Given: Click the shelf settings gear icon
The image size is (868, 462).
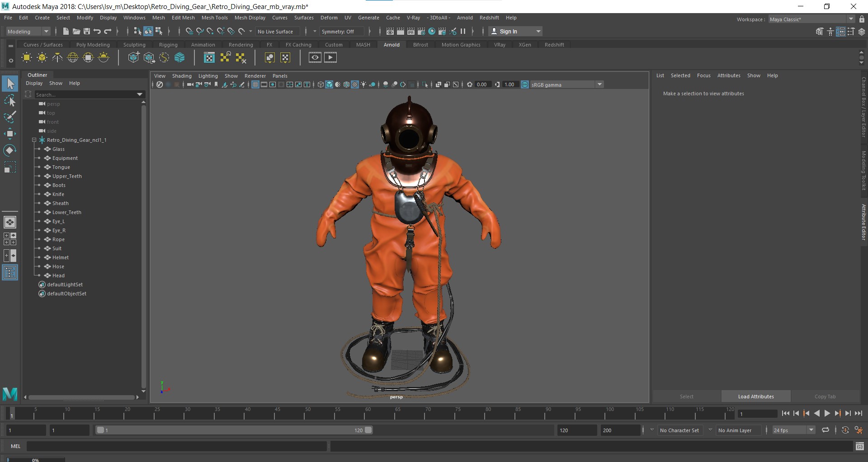Looking at the screenshot, I should point(11,60).
